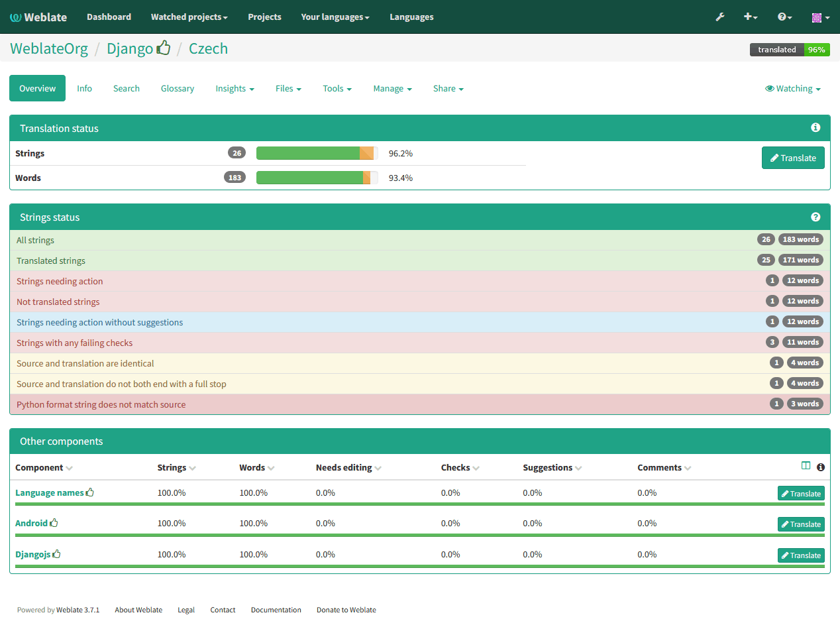Toggle the Watching eye dropdown
840x623 pixels.
click(x=793, y=88)
